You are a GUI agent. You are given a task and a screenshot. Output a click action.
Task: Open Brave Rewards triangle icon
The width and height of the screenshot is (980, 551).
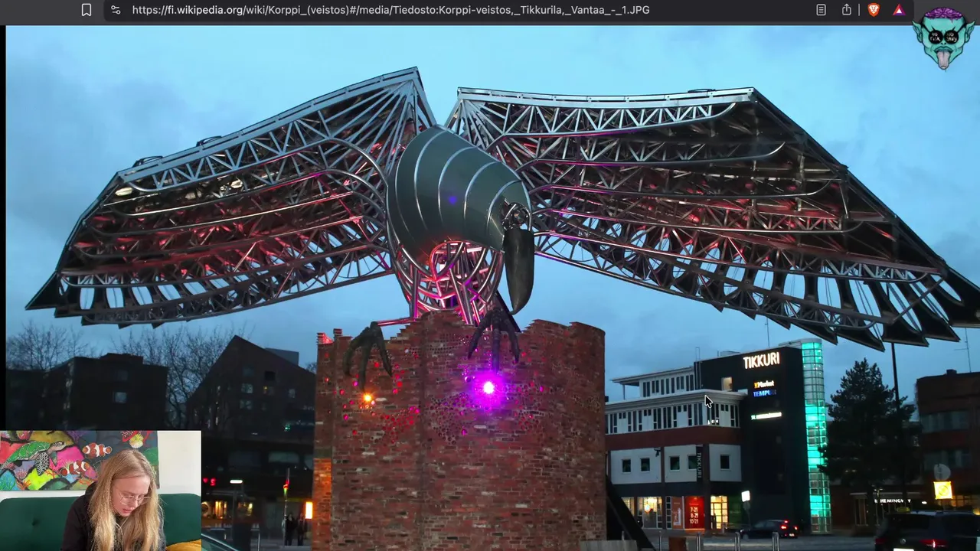tap(899, 10)
